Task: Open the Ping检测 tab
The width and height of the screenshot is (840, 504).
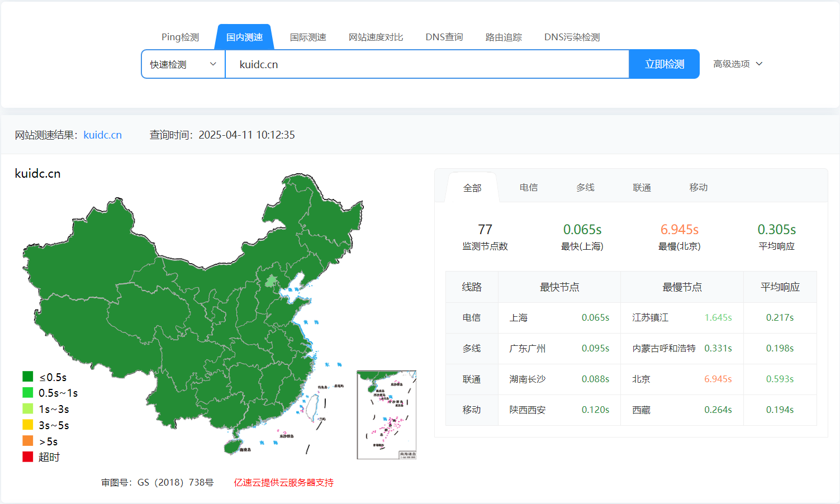Action: (x=180, y=37)
